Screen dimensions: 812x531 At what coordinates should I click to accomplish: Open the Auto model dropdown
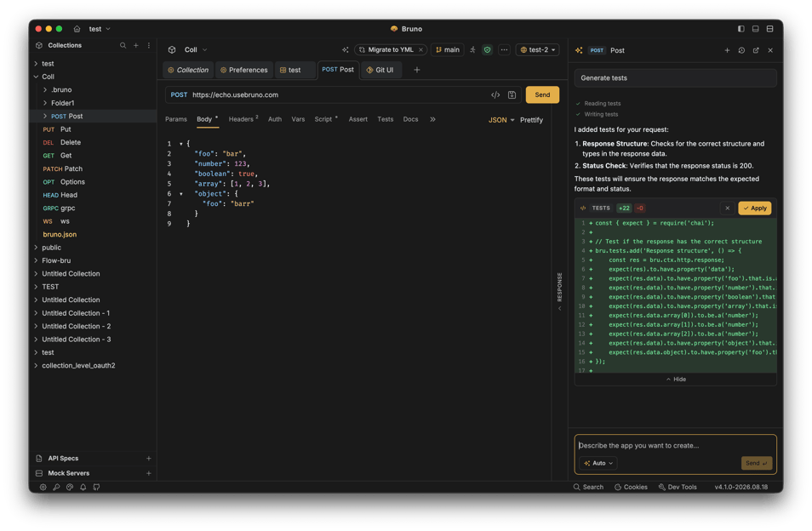pos(598,463)
